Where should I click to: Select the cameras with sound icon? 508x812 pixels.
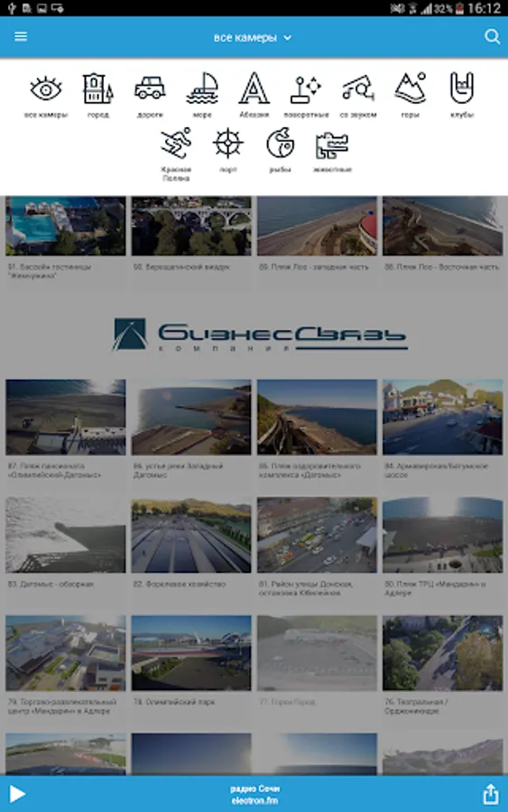click(x=358, y=88)
